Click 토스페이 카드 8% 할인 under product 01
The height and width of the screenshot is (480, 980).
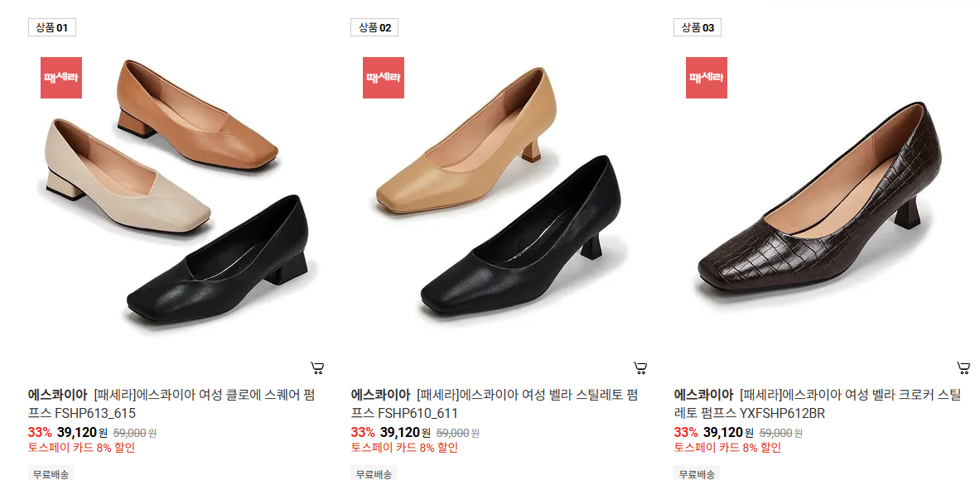point(81,448)
